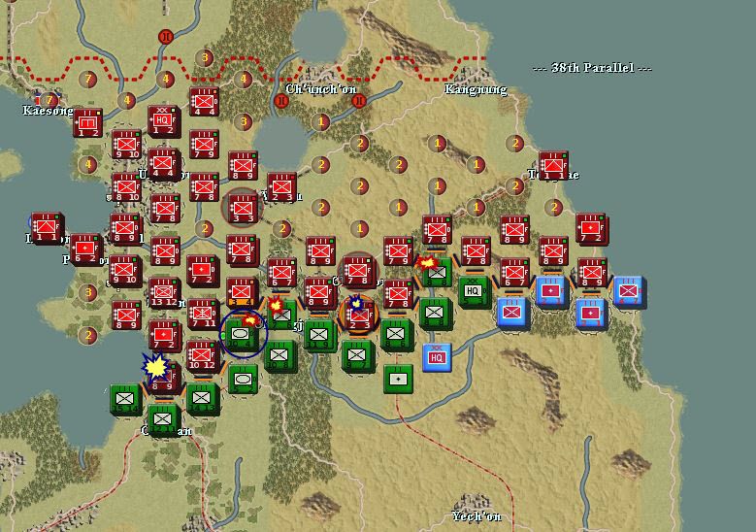The width and height of the screenshot is (756, 532).
Task: Choose the green artillery unit near the railway
Action: click(398, 380)
